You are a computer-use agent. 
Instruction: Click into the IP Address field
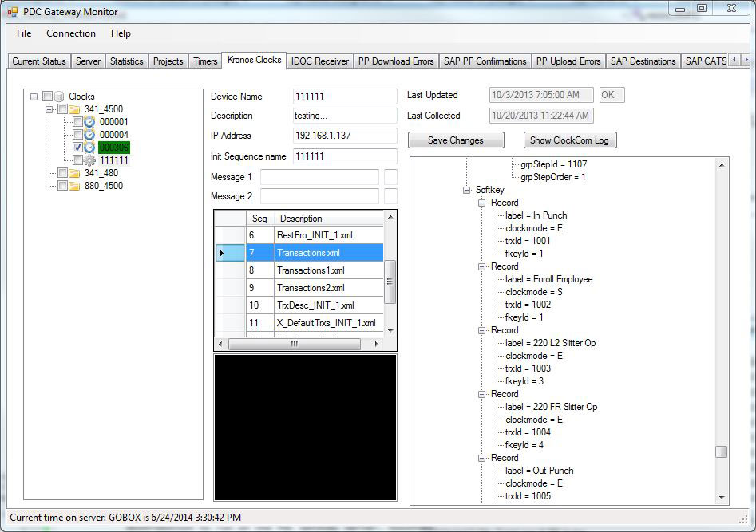pos(345,136)
